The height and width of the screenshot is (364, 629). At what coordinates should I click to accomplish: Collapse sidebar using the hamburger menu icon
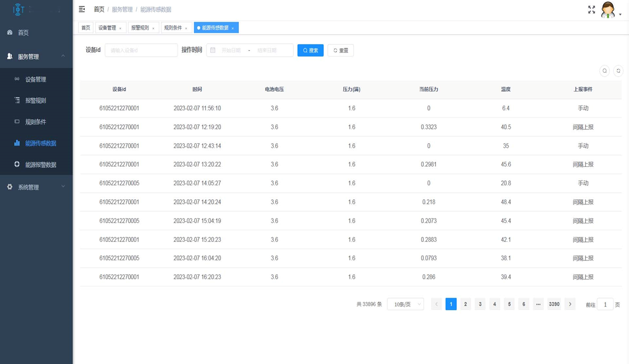(x=82, y=9)
